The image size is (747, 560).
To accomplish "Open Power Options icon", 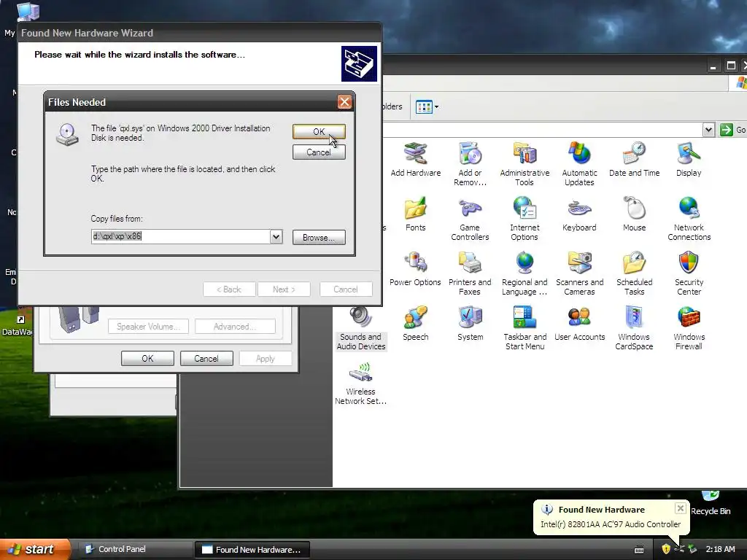I will point(415,269).
